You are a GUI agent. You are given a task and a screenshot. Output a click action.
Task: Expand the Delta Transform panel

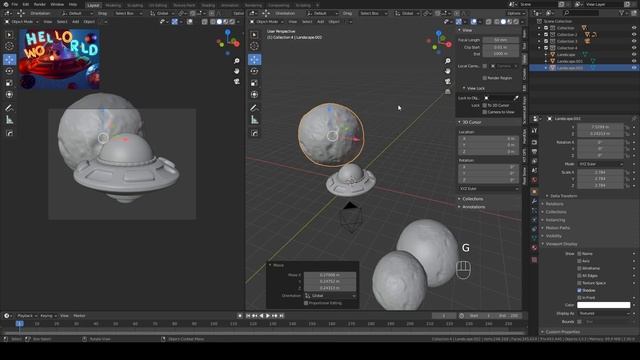pyautogui.click(x=563, y=196)
